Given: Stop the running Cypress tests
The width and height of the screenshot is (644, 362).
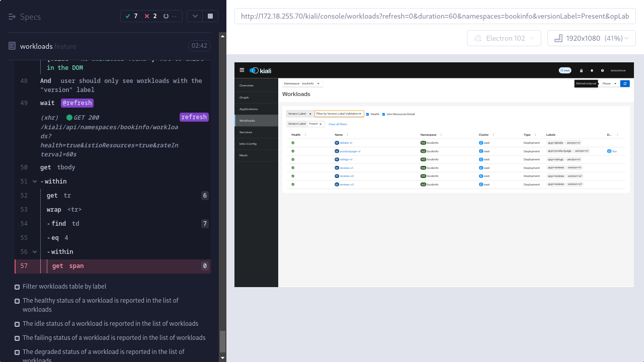Looking at the screenshot, I should click(x=210, y=16).
